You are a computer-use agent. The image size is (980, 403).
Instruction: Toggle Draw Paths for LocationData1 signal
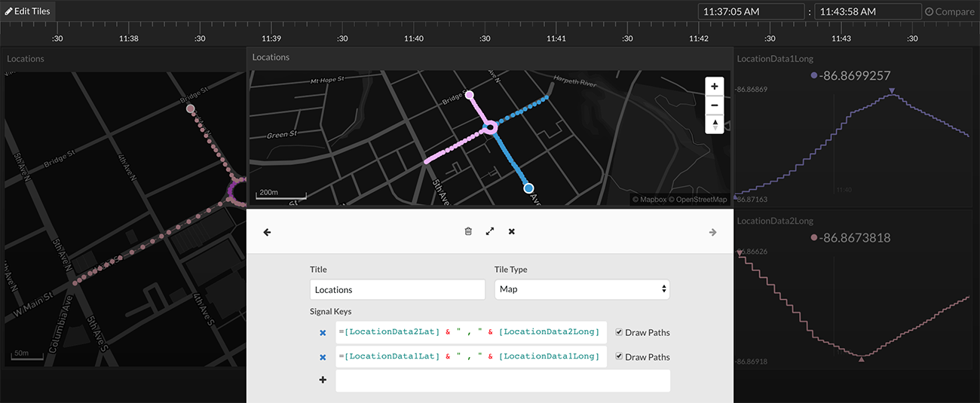coord(619,356)
